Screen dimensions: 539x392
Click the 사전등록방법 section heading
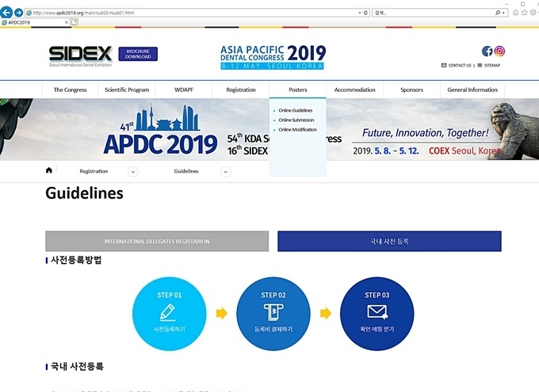click(76, 260)
